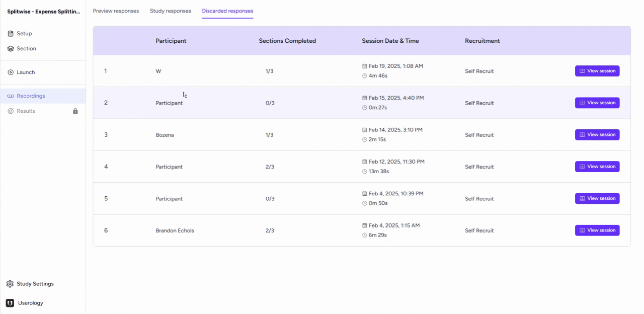644x314 pixels.
Task: Select row 5 participant with 0m 50s session
Action: tap(169, 199)
